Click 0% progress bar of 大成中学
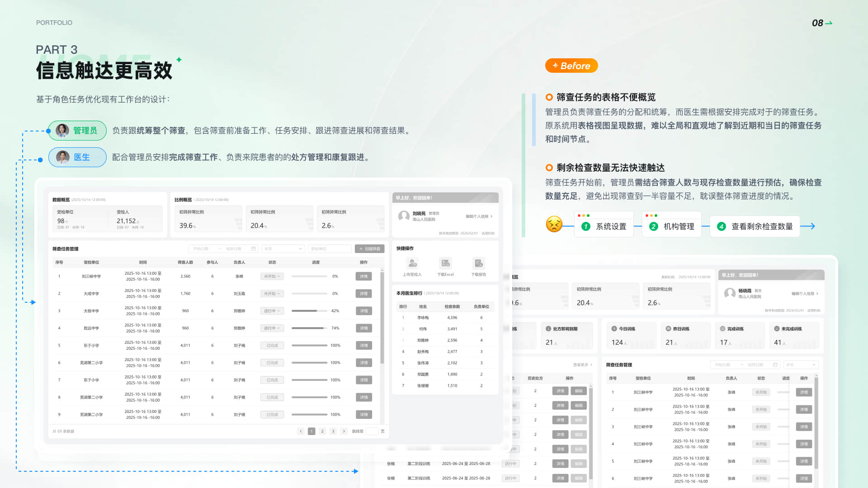Viewport: 868px width, 488px height. pos(309,294)
